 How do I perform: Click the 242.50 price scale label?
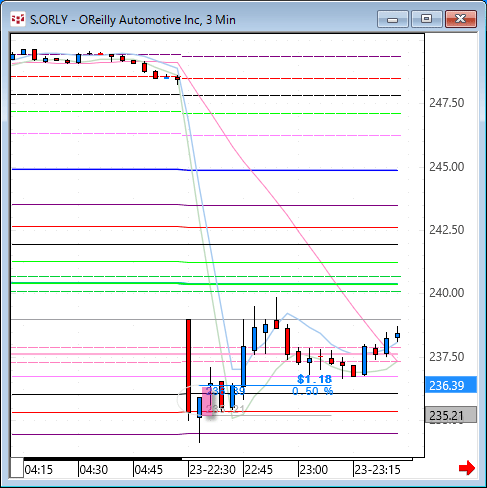446,230
